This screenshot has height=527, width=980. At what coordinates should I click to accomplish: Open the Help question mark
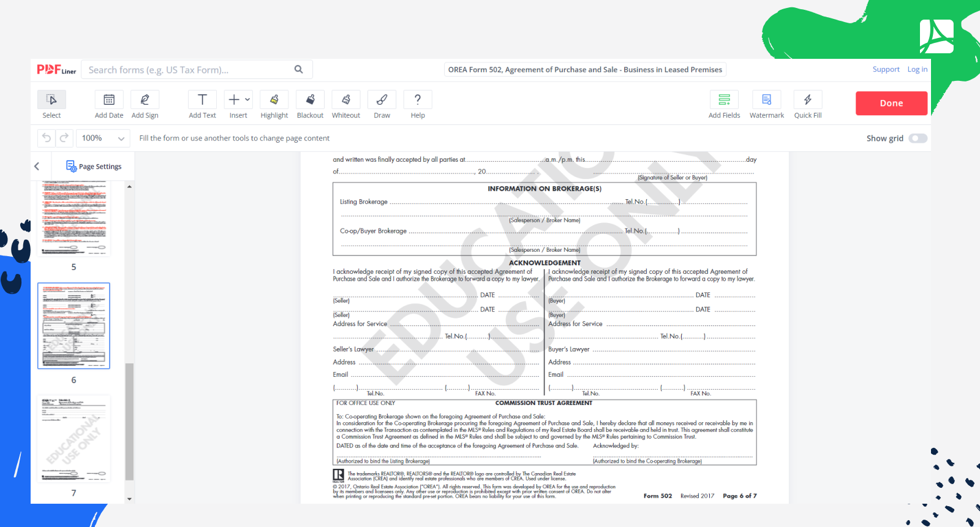(x=418, y=99)
